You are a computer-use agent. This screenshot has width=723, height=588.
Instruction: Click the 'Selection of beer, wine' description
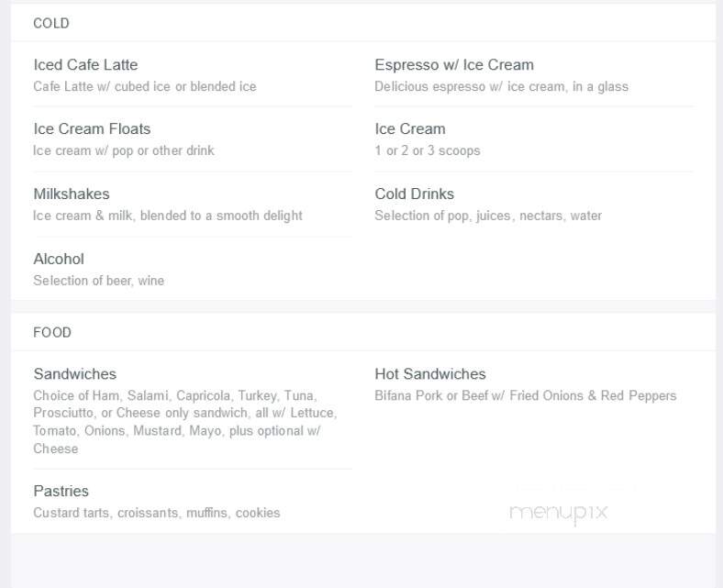tap(99, 281)
